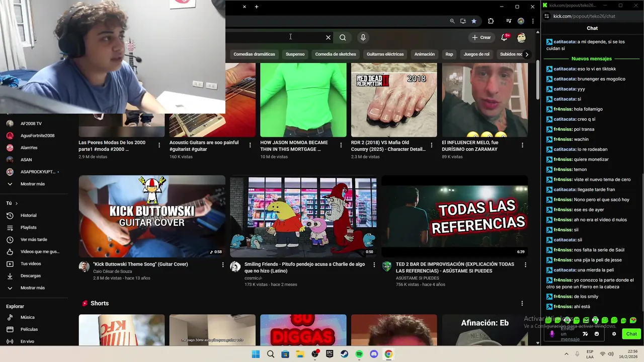Open Ver más tarde in sidebar
The image size is (644, 362).
(x=34, y=239)
